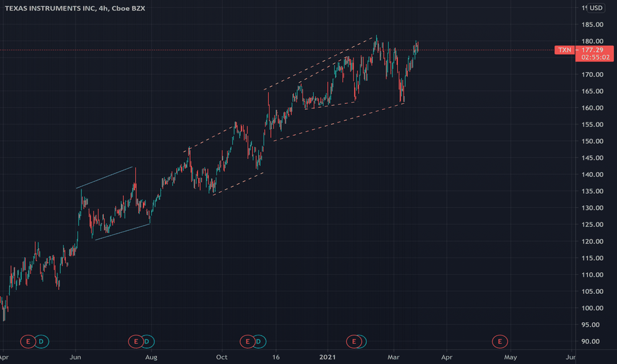Click the 02:55:02 bar countdown timer
This screenshot has width=617, height=364.
click(594, 58)
